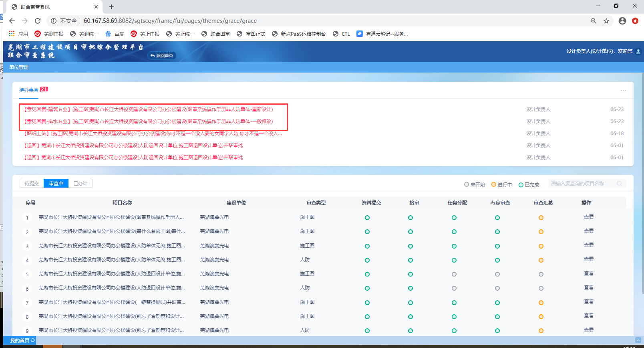644x348 pixels.
Task: Click the user avatar icon in header
Action: pos(638,51)
